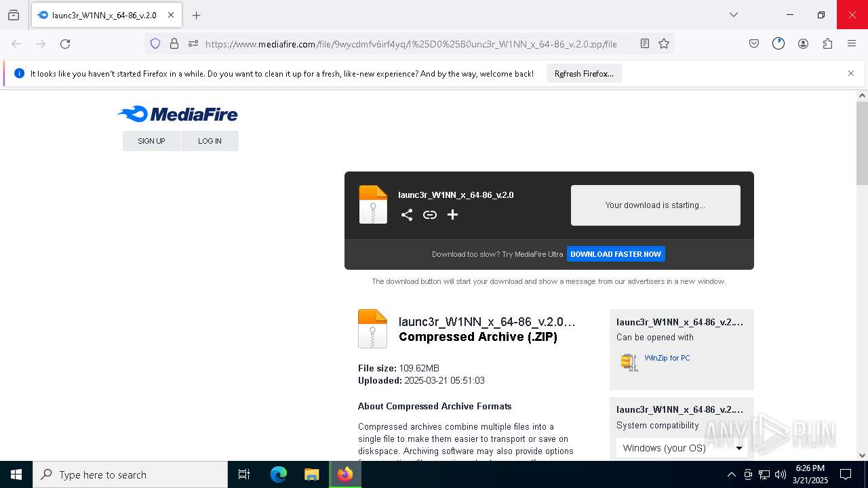This screenshot has height=488, width=868.
Task: Click the page vertical scrollbar thumb
Action: pyautogui.click(x=862, y=143)
